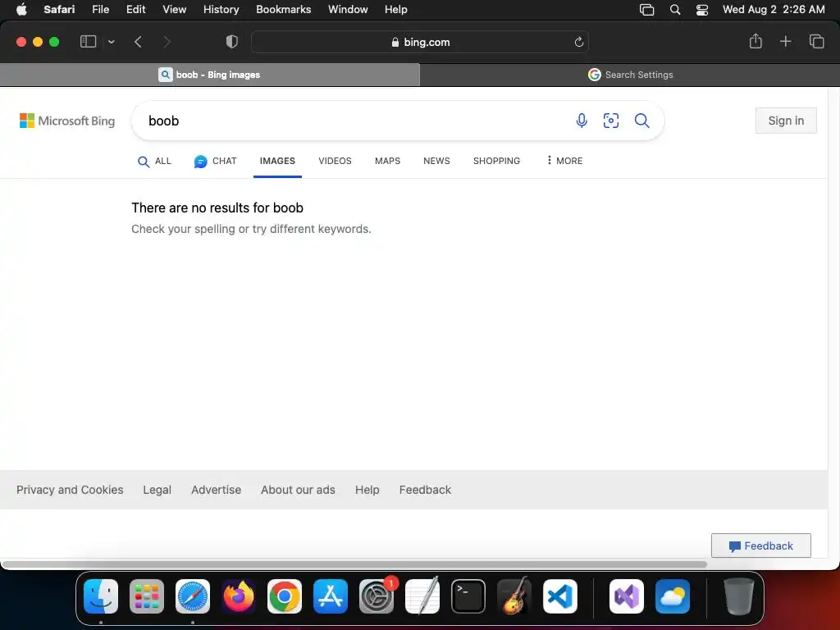Switch to NEWS results tab

(x=436, y=161)
